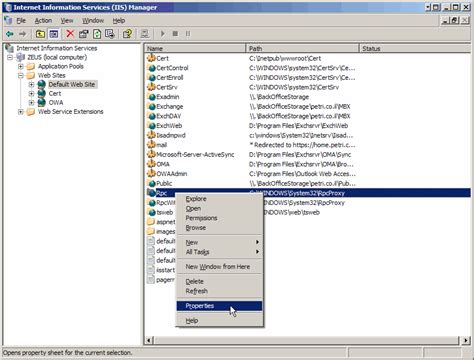Choose Properties from the context menu

pos(219,306)
